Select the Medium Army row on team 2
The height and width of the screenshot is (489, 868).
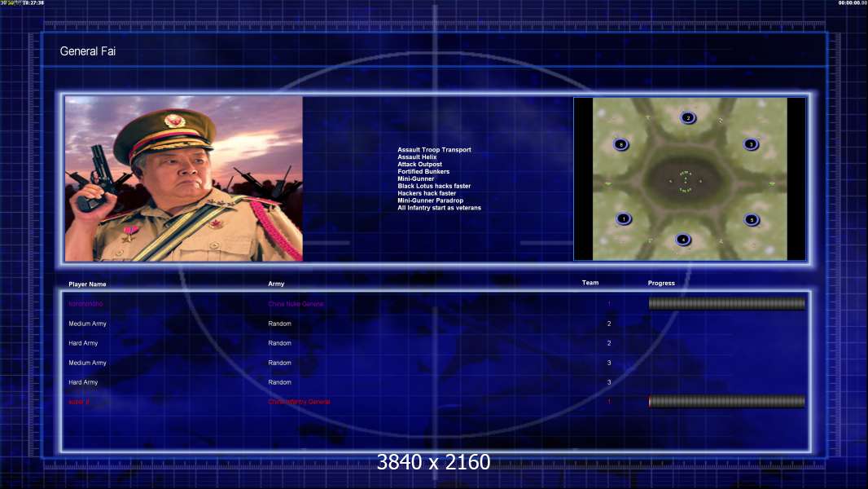click(436, 324)
